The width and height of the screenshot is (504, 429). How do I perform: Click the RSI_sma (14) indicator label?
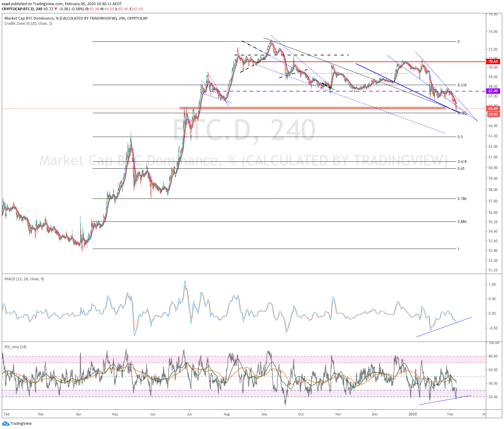pyautogui.click(x=15, y=347)
